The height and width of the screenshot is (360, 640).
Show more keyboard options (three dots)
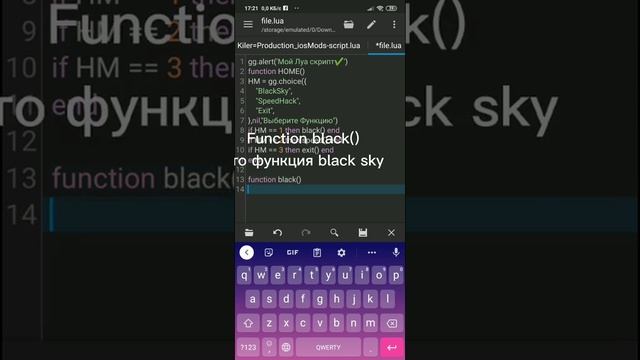pyautogui.click(x=371, y=253)
